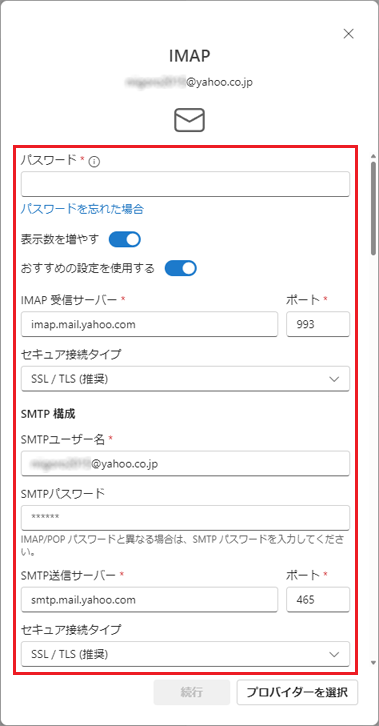Click the 続行 button
Viewport: 379px width, 726px height.
click(192, 692)
